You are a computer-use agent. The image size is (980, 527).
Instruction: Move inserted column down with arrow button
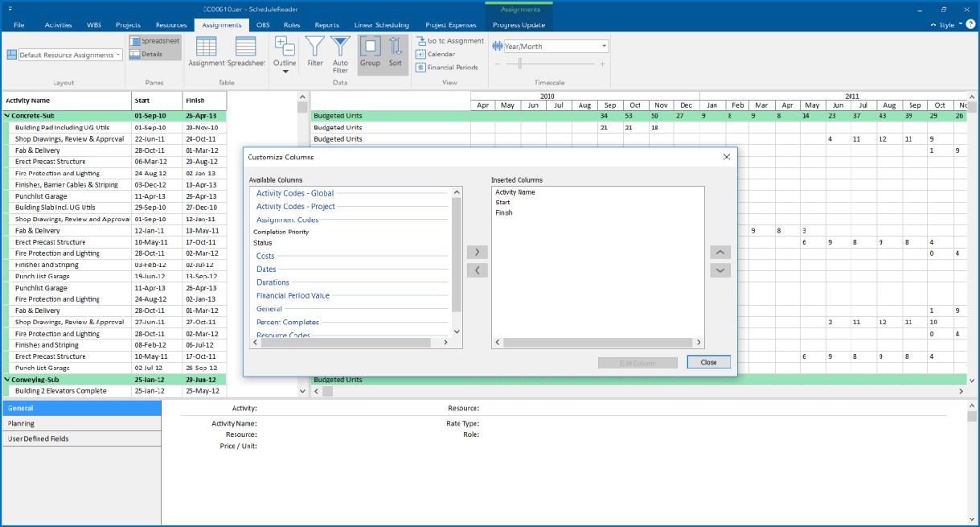[x=720, y=270]
